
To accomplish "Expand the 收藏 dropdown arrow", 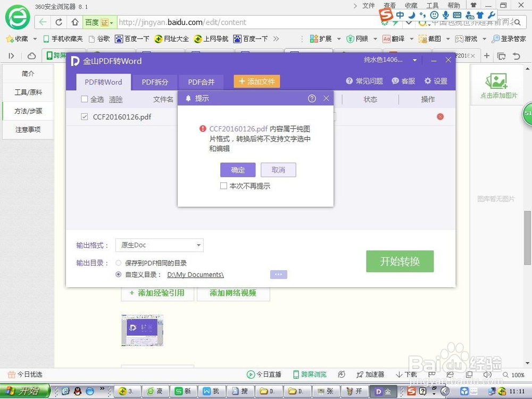I will point(35,39).
